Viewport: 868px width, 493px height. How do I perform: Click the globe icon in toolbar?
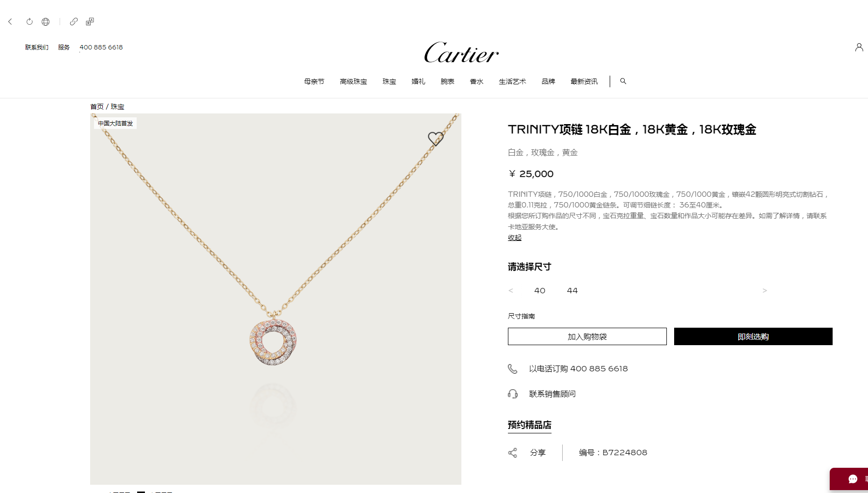pyautogui.click(x=46, y=21)
